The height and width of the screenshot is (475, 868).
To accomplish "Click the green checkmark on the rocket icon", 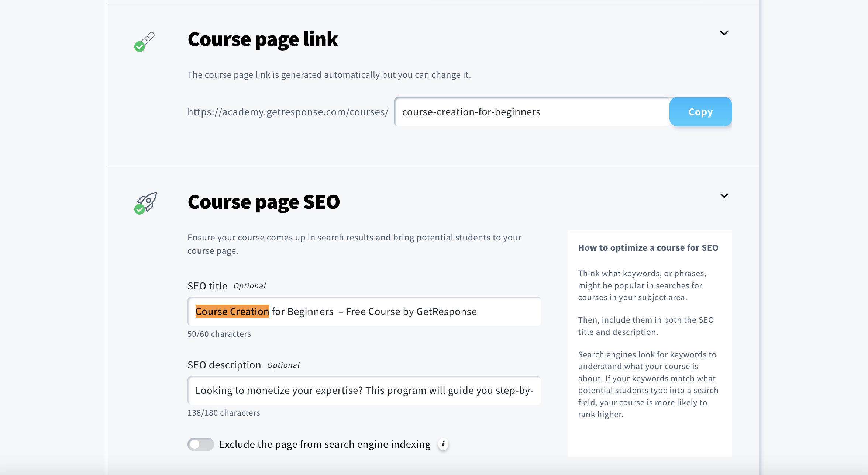I will point(140,209).
